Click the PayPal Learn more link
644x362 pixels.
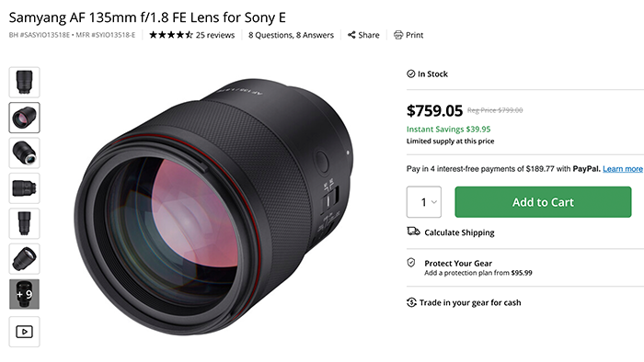coord(623,169)
